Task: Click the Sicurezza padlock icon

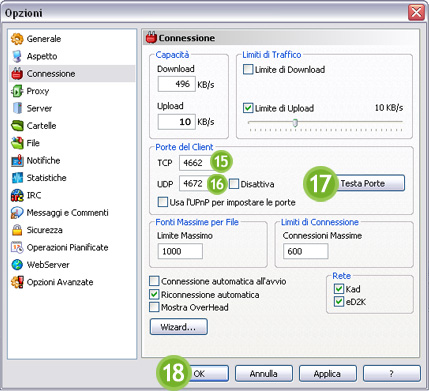Action: pyautogui.click(x=17, y=230)
